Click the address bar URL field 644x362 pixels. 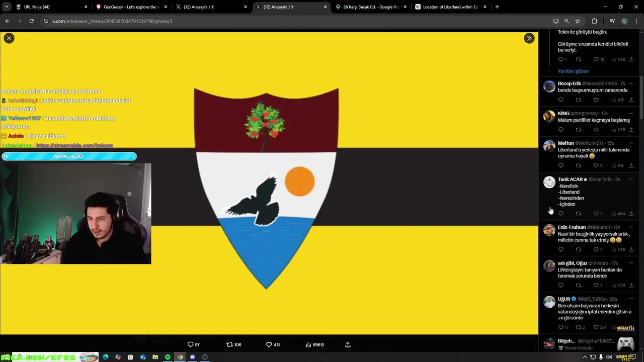coord(297,21)
